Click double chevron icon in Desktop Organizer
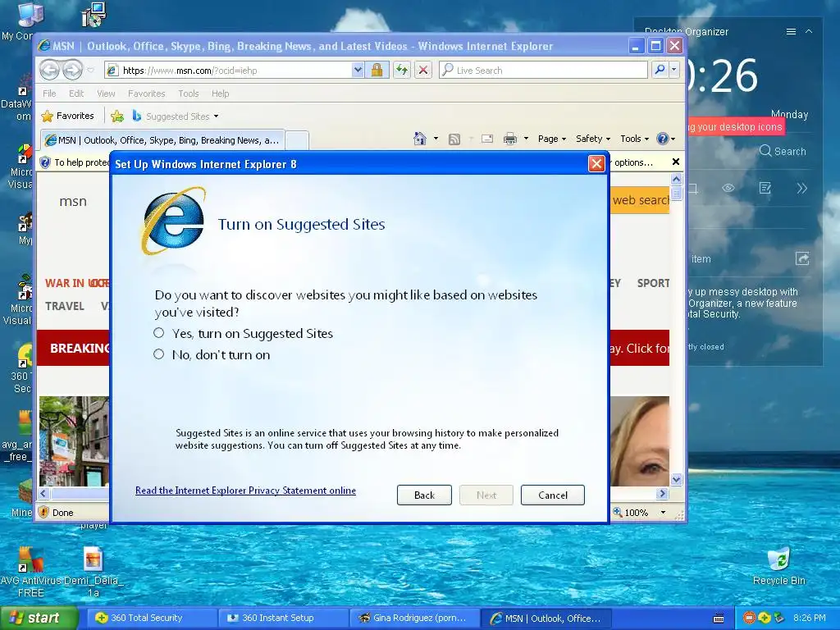 tap(801, 188)
